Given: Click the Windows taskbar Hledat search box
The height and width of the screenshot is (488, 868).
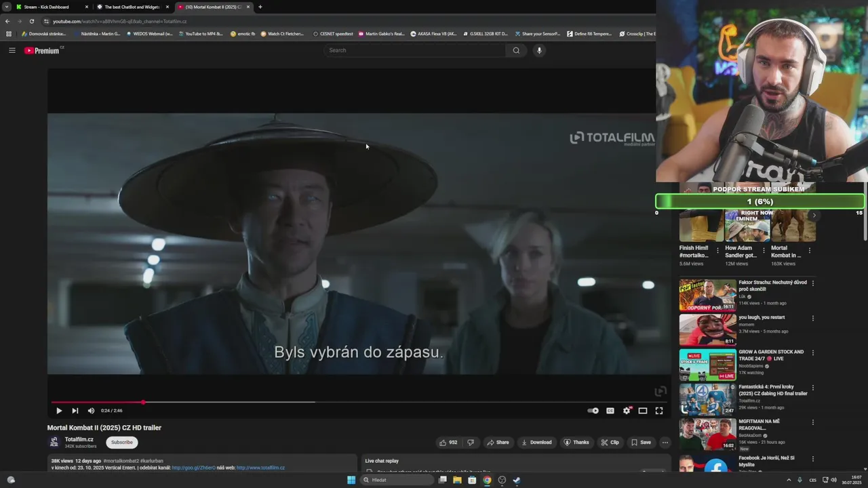Looking at the screenshot, I should click(x=397, y=480).
